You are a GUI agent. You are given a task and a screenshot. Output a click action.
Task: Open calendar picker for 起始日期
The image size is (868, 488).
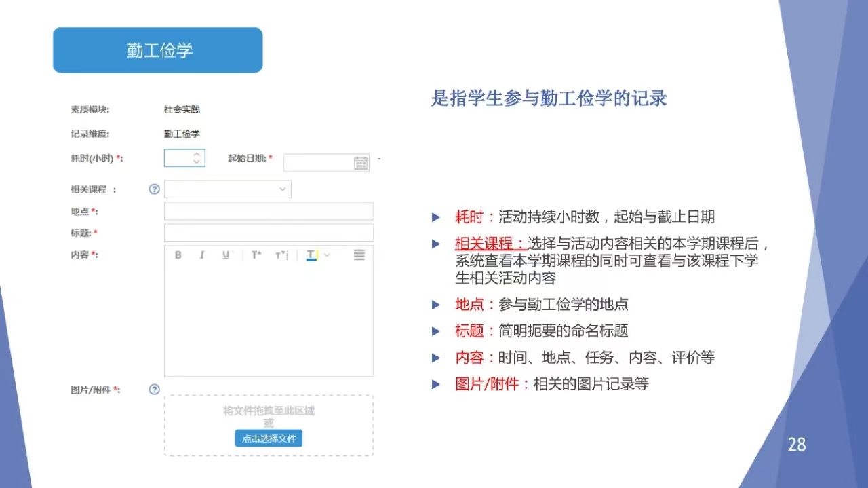coord(361,163)
